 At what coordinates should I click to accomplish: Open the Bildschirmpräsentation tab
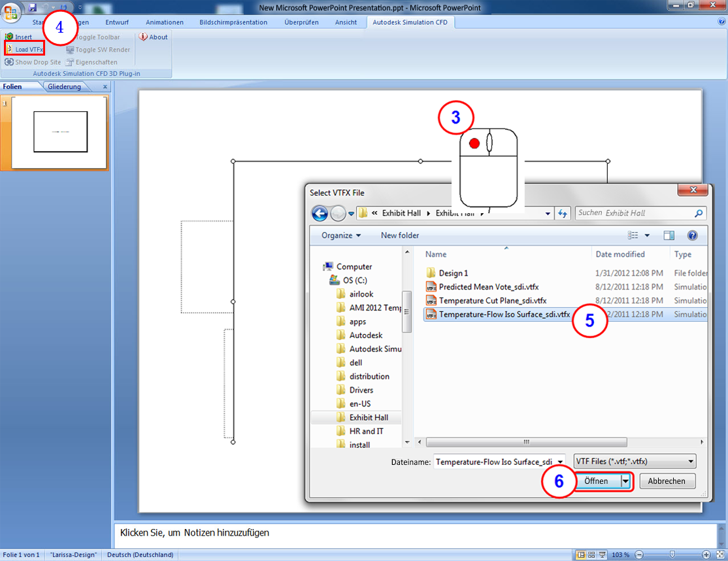click(x=233, y=22)
